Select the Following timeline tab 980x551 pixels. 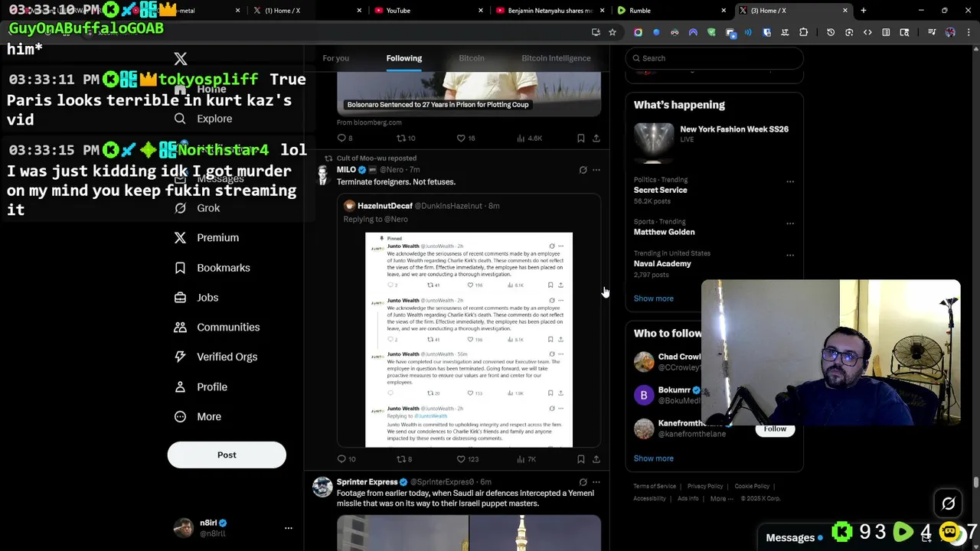coord(404,58)
